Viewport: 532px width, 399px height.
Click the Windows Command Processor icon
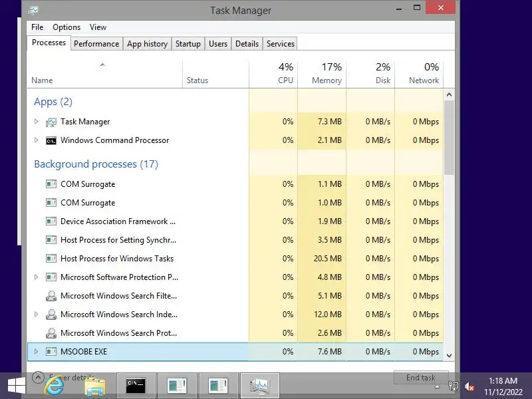pyautogui.click(x=51, y=140)
